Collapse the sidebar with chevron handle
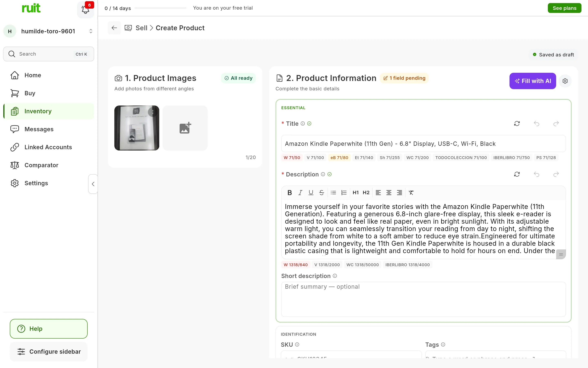This screenshot has height=368, width=588. [x=93, y=184]
